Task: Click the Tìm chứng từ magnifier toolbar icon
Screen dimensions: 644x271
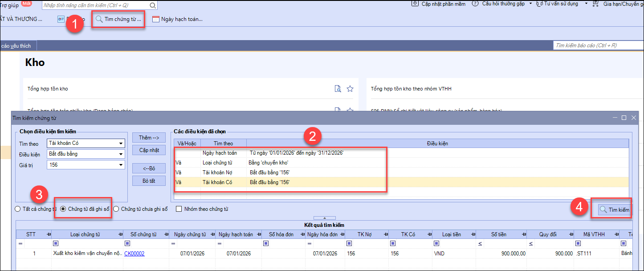Action: 99,19
